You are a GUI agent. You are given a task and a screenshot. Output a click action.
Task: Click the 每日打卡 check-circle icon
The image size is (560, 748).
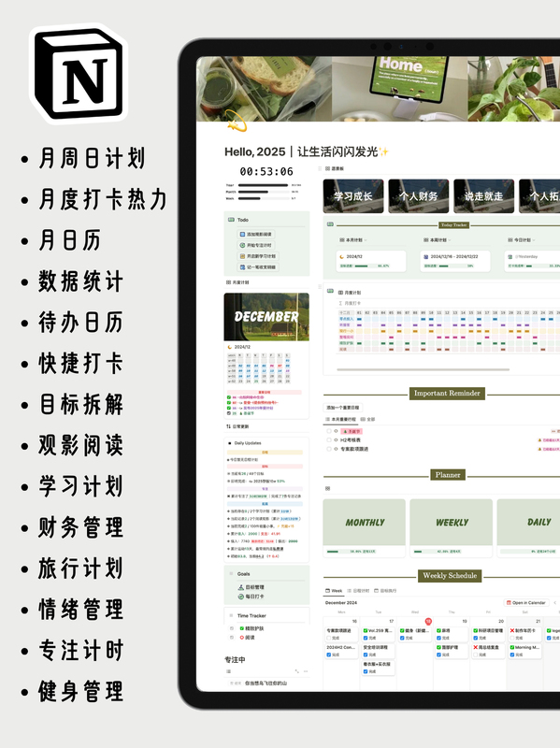pyautogui.click(x=241, y=597)
